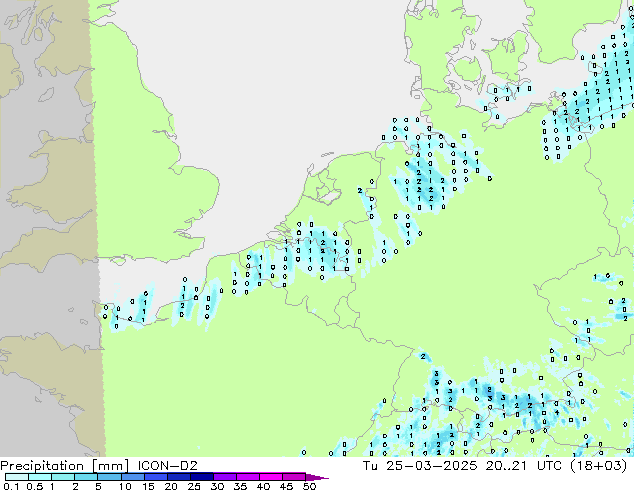Click the "(18+03)" forecast offset text
This screenshot has height=490, width=634.
pyautogui.click(x=598, y=466)
